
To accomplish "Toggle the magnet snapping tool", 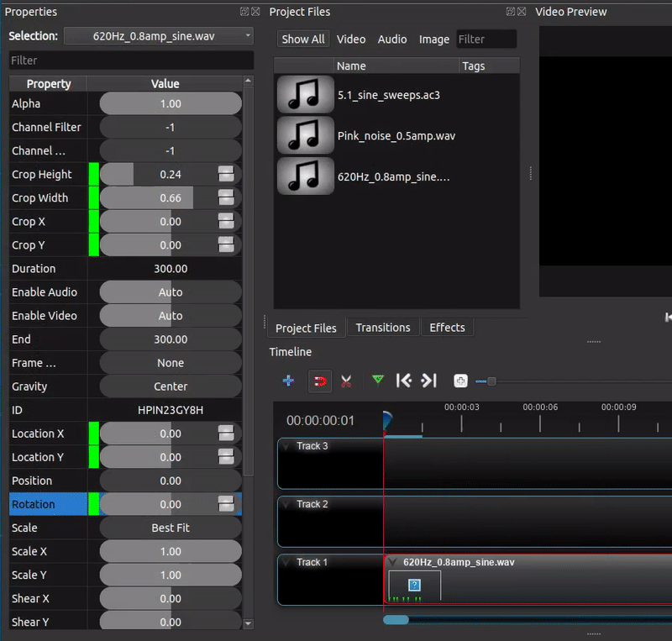I will pos(320,381).
